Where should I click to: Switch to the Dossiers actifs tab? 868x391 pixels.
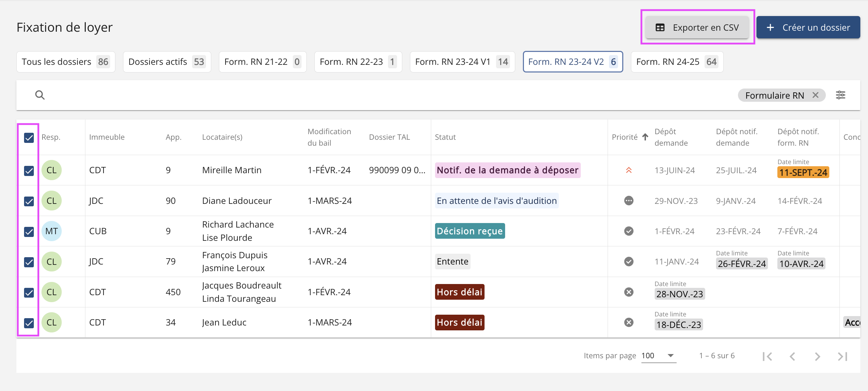coord(167,62)
